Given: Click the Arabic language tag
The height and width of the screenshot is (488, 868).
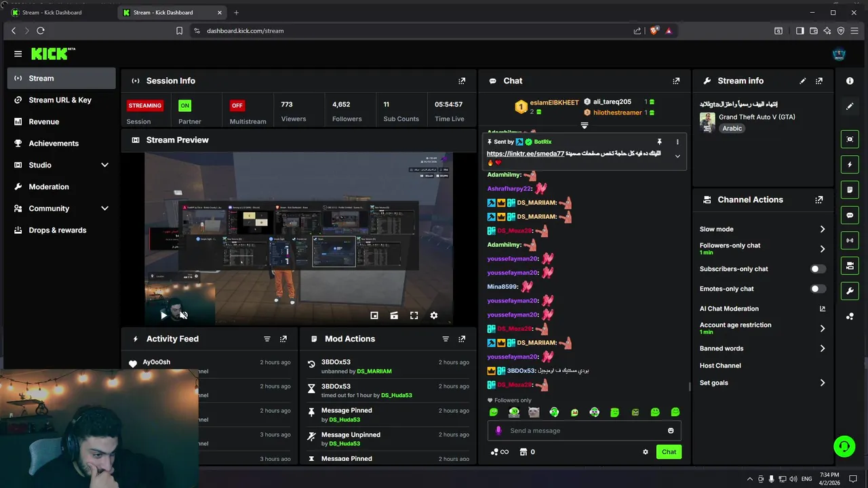Looking at the screenshot, I should pos(732,128).
